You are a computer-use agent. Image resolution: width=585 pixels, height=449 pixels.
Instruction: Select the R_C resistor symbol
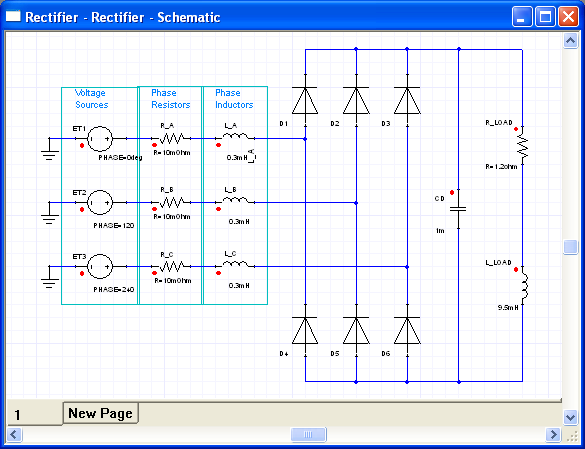pyautogui.click(x=172, y=266)
